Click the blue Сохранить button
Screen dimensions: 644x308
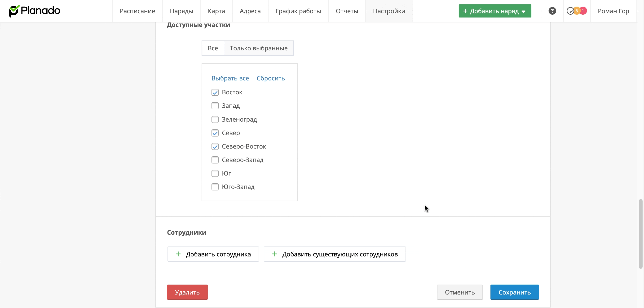point(515,292)
